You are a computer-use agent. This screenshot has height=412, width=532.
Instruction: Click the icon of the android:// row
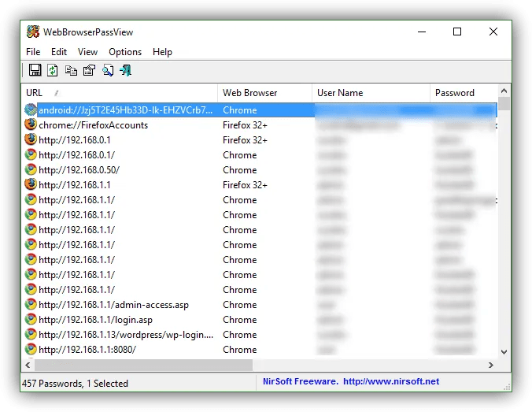coord(31,109)
